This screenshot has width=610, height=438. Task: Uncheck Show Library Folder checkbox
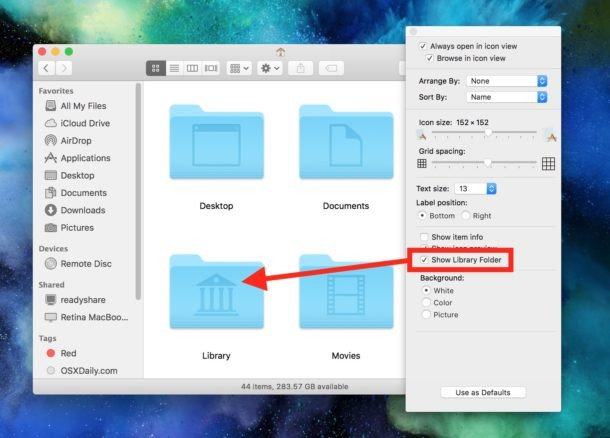pos(425,261)
